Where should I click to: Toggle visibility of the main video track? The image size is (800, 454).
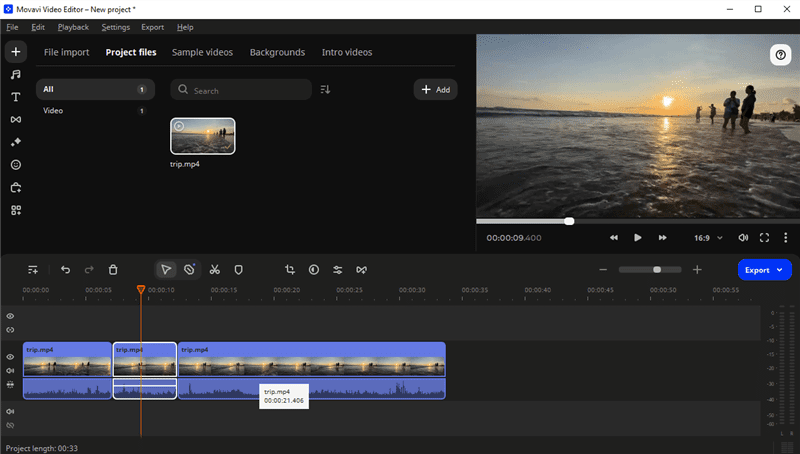[x=10, y=357]
